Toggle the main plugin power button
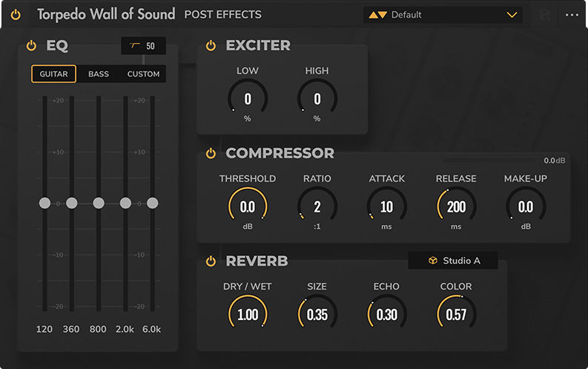 tap(16, 14)
